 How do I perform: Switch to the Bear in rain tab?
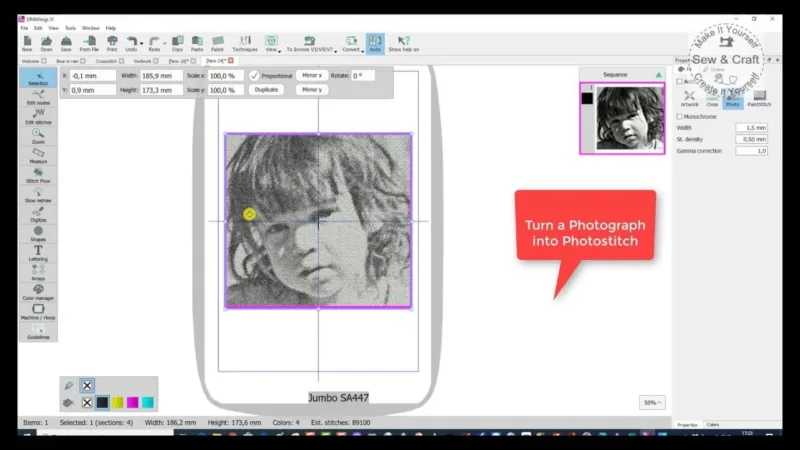point(67,61)
